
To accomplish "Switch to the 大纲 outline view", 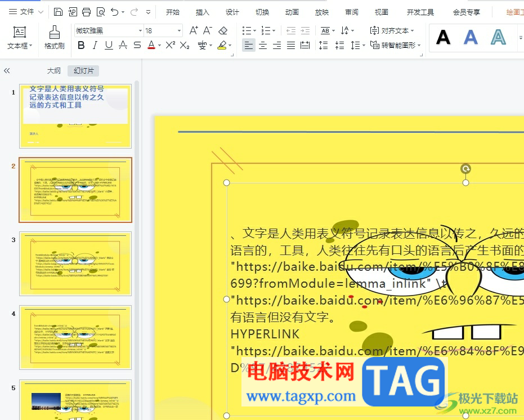I will tap(54, 70).
